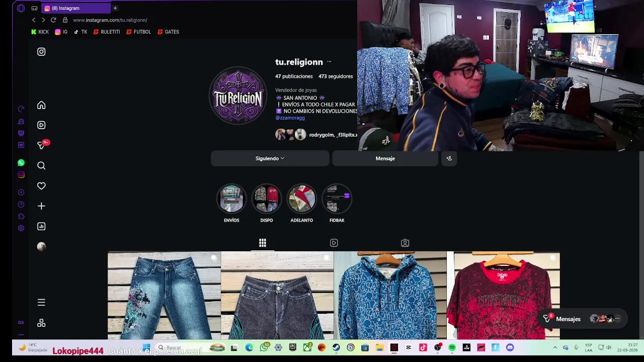Open the IG bookmark
The image size is (644, 362).
[61, 32]
